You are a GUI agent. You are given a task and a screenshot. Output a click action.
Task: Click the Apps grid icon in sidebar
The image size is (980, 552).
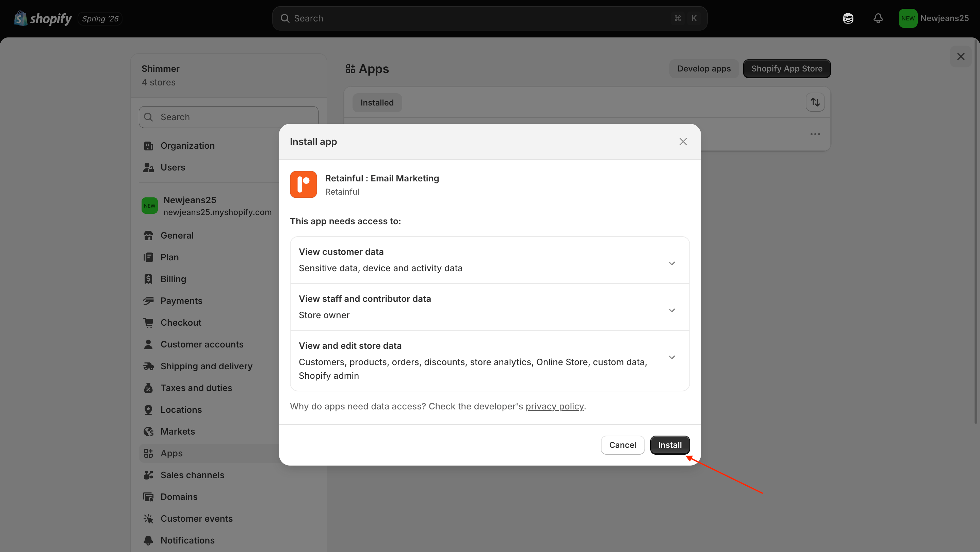148,453
